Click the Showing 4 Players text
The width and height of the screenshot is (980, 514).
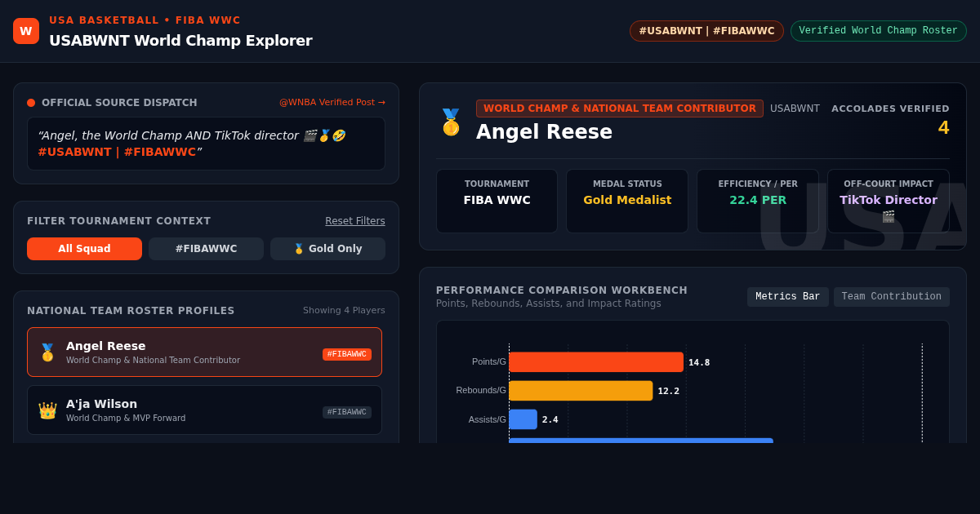pos(344,310)
